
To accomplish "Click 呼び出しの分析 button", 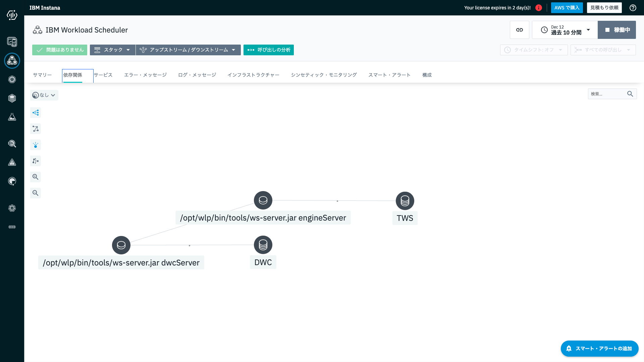I will pyautogui.click(x=269, y=50).
